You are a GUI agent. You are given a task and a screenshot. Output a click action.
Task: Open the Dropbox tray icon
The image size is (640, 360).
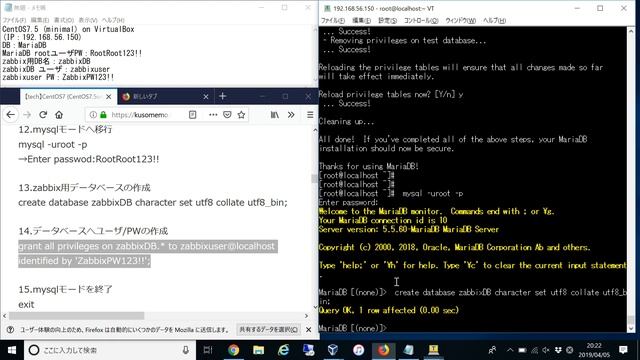(558, 350)
